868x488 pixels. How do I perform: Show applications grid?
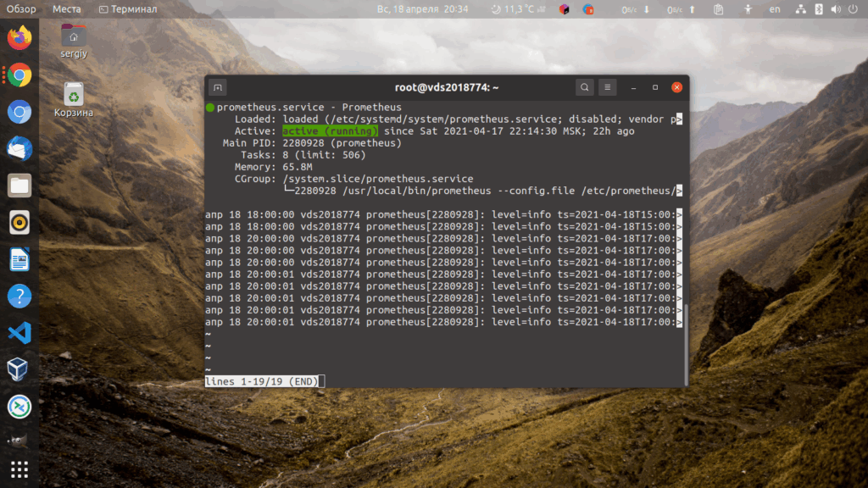pos(19,469)
